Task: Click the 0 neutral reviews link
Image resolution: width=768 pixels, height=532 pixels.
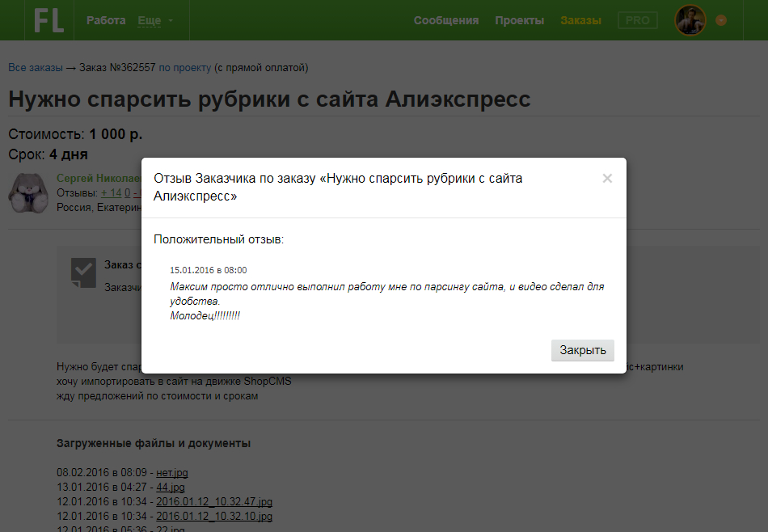Action: 128,193
